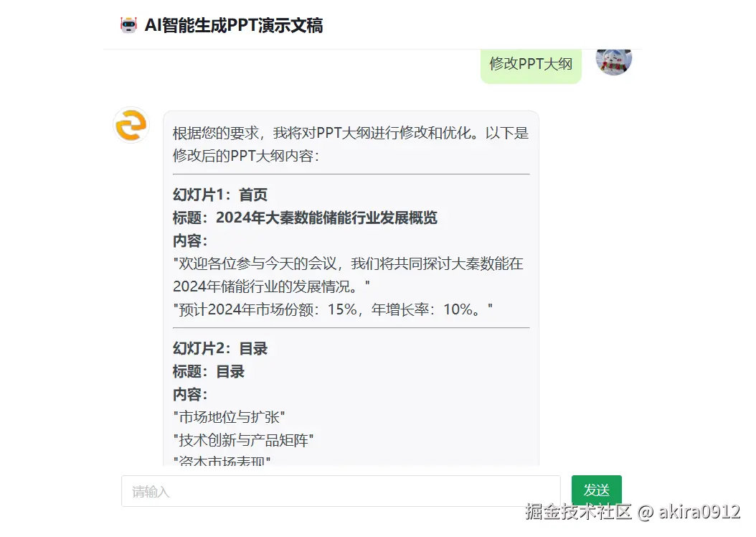Screen dimensions: 756x537
Task: Click the 幻灯片2：目录 heading
Action: (x=220, y=349)
